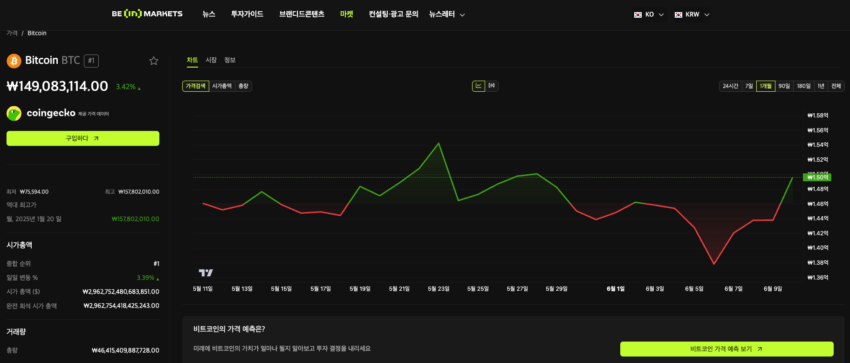Open the KRW currency dropdown
Viewport: 850px width, 363px height.
pyautogui.click(x=692, y=15)
